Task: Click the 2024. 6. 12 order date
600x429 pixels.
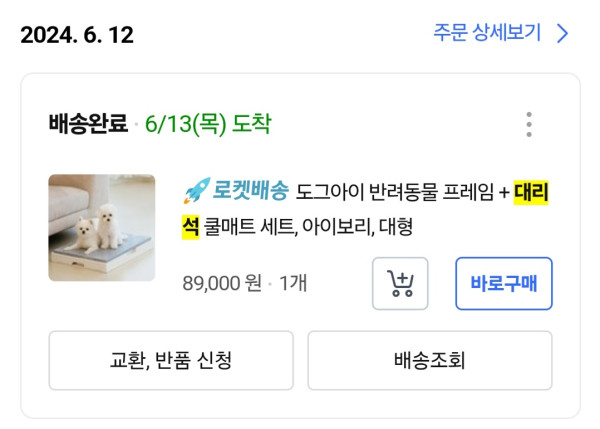Action: tap(77, 35)
